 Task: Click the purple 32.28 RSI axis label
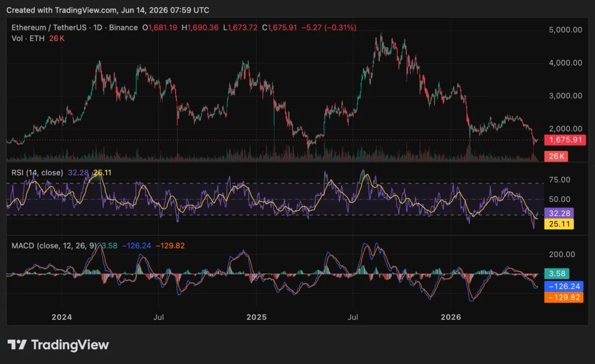tap(559, 213)
